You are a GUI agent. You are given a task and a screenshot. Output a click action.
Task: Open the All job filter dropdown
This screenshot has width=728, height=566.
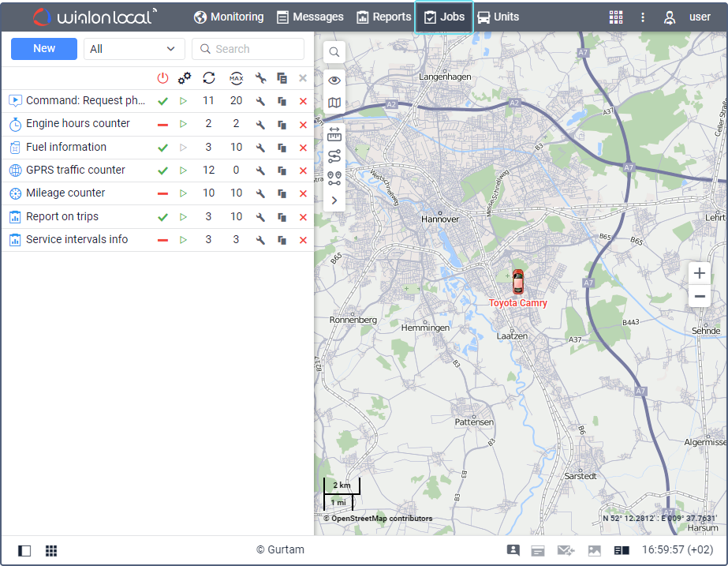134,49
